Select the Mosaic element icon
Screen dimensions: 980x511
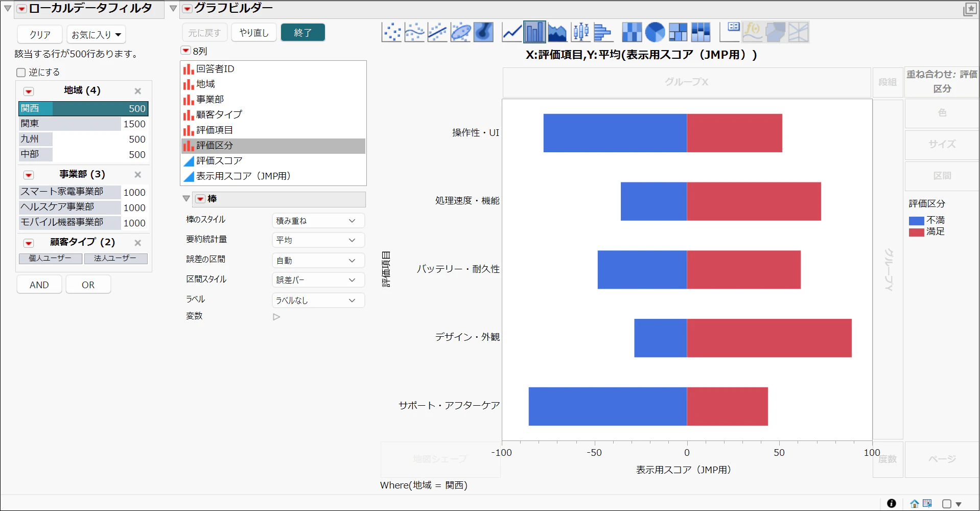point(701,32)
